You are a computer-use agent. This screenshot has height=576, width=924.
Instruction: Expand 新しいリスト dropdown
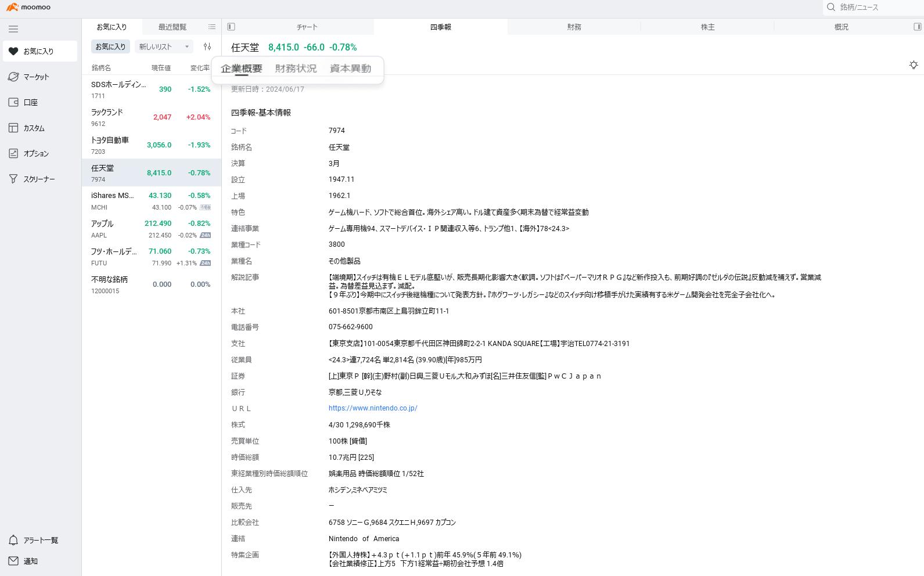pyautogui.click(x=164, y=46)
